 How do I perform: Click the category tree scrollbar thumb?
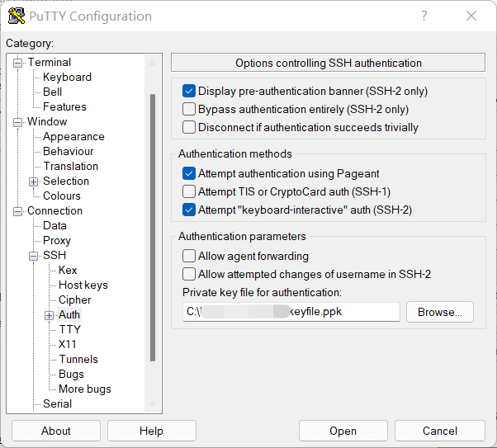pyautogui.click(x=153, y=228)
